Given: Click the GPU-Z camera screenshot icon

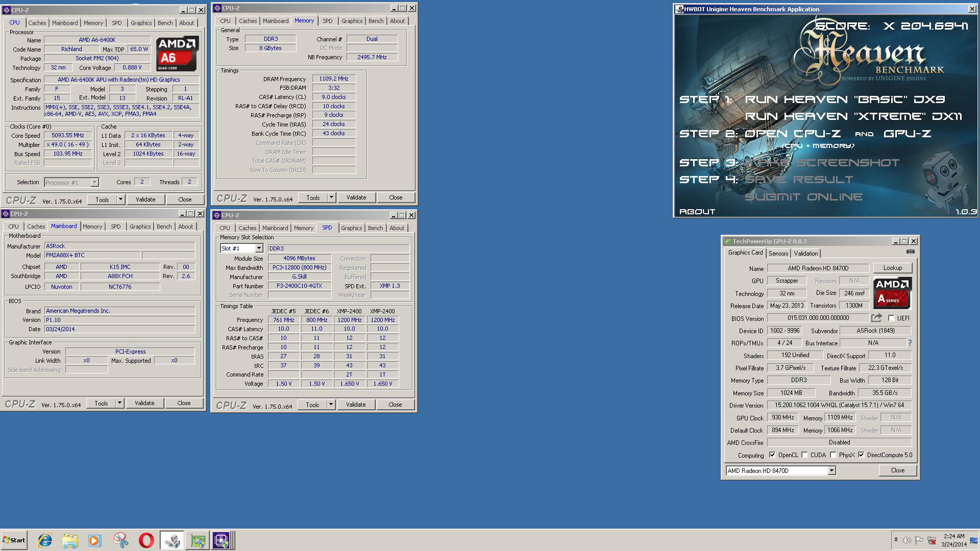Looking at the screenshot, I should point(910,252).
